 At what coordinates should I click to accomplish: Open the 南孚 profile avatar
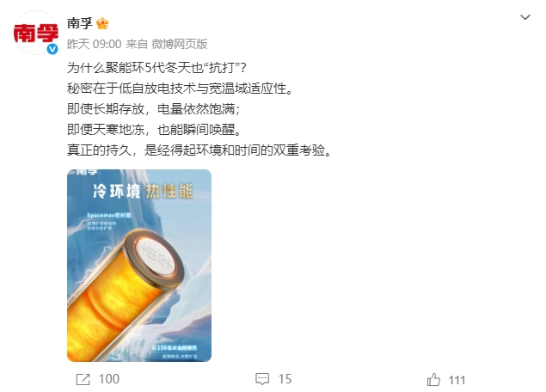point(35,33)
